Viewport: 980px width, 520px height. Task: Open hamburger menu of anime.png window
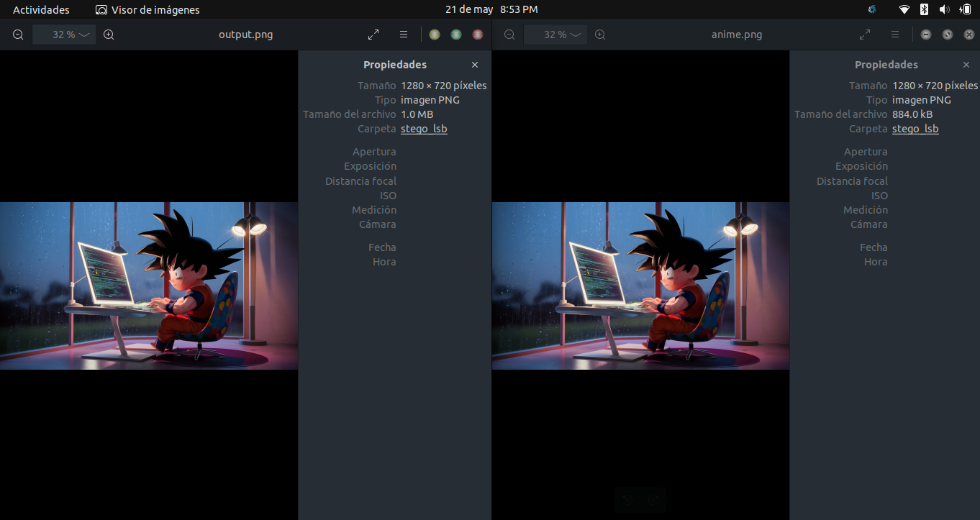click(895, 35)
